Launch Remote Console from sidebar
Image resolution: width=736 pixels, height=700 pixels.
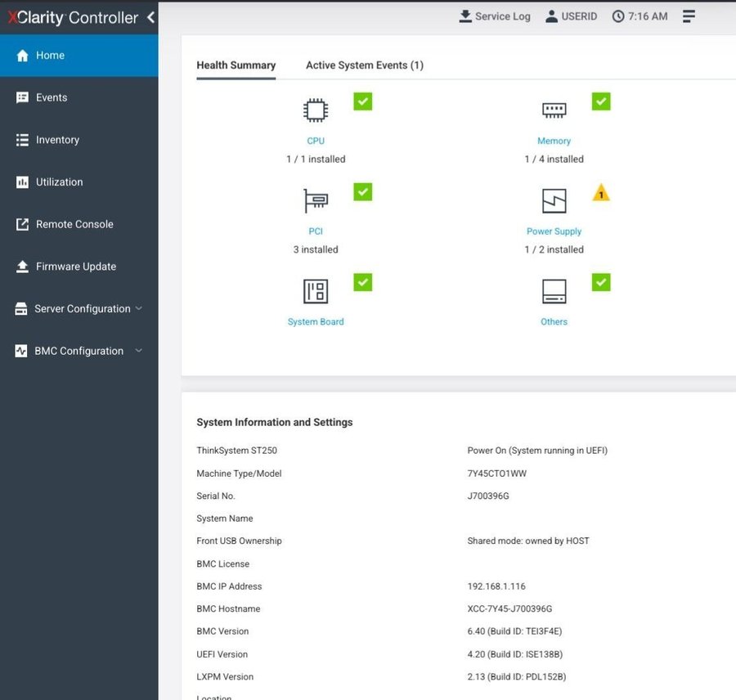pos(74,224)
